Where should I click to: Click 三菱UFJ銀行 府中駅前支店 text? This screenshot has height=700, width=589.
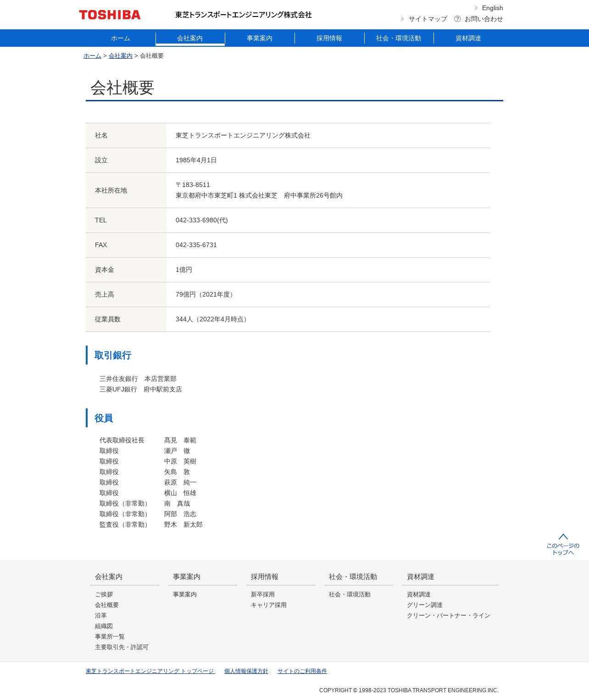(141, 389)
